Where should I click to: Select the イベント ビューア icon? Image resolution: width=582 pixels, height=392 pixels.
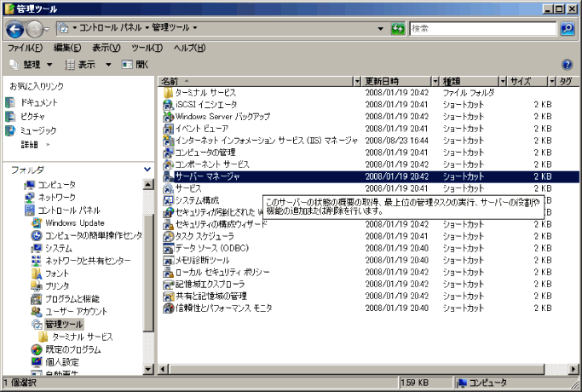click(168, 129)
